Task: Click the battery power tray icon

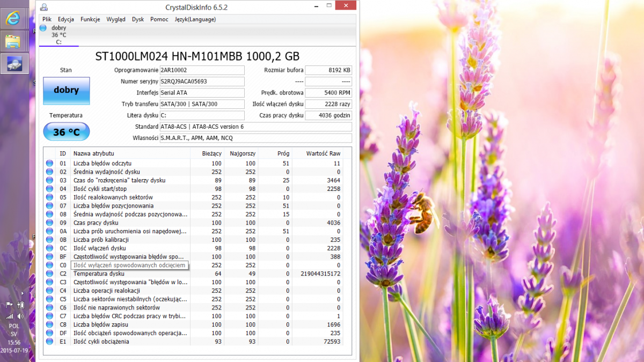Action: (20, 305)
